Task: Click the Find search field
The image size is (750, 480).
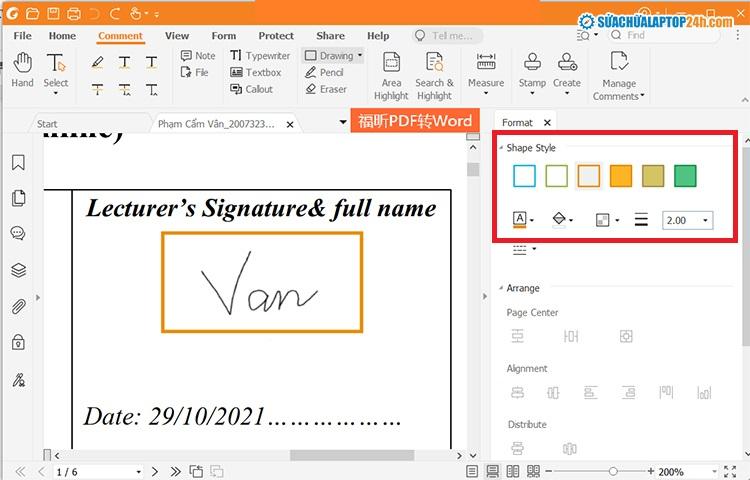Action: (x=664, y=35)
